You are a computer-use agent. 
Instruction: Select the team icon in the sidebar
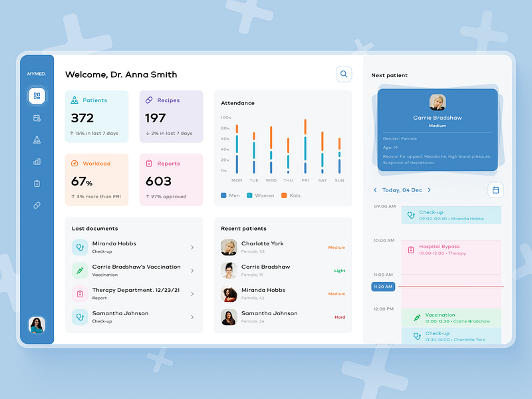coord(37,140)
